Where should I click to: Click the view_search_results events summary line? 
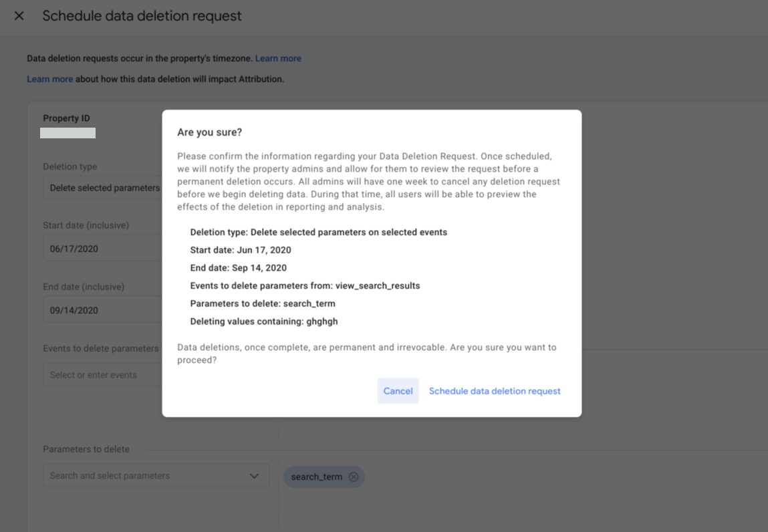pyautogui.click(x=305, y=285)
